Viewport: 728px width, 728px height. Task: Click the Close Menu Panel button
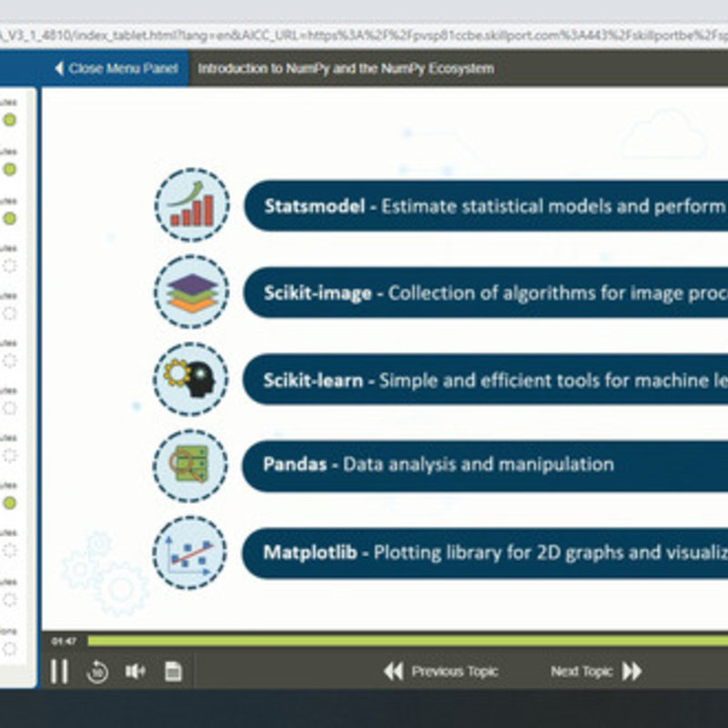pos(116,68)
